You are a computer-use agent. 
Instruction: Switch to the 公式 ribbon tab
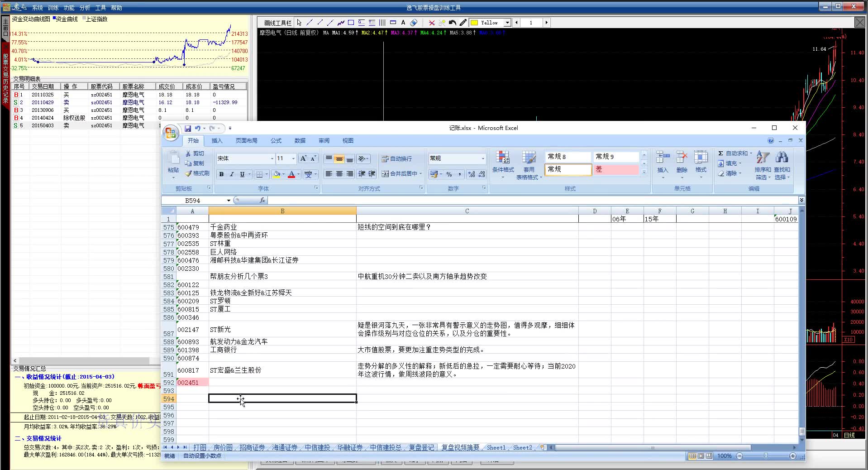tap(276, 141)
